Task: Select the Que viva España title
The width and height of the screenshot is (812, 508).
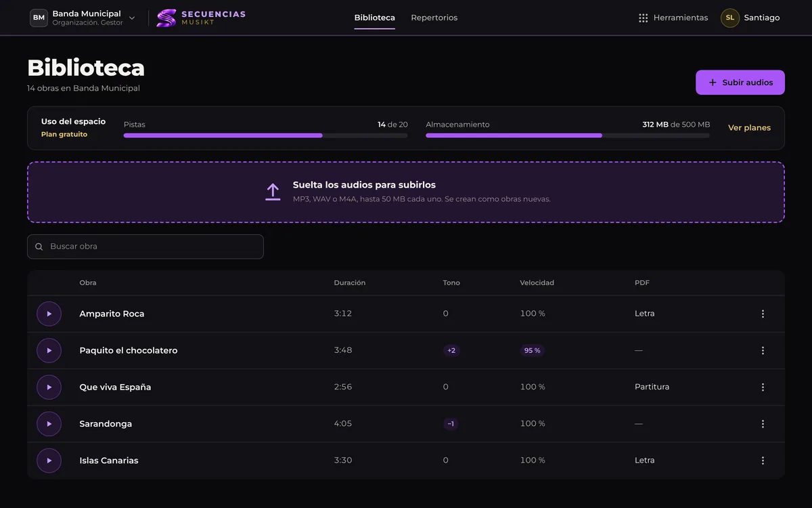Action: coord(115,387)
